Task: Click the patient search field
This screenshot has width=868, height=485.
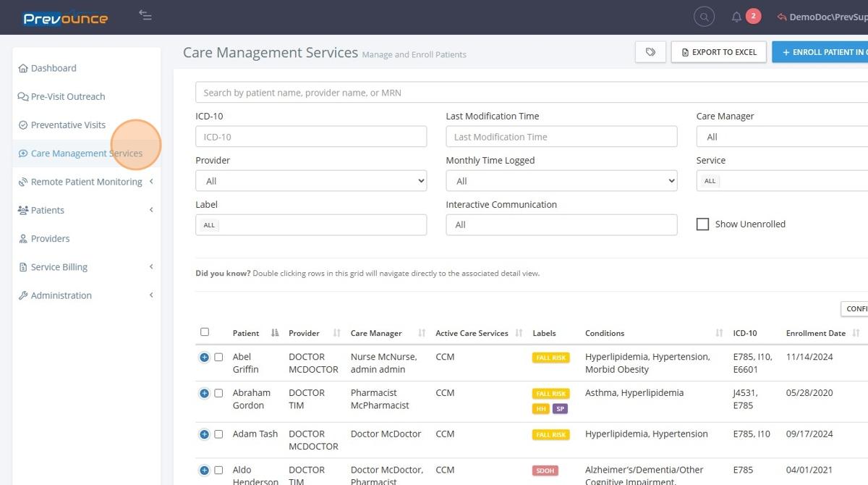Action: (x=532, y=93)
